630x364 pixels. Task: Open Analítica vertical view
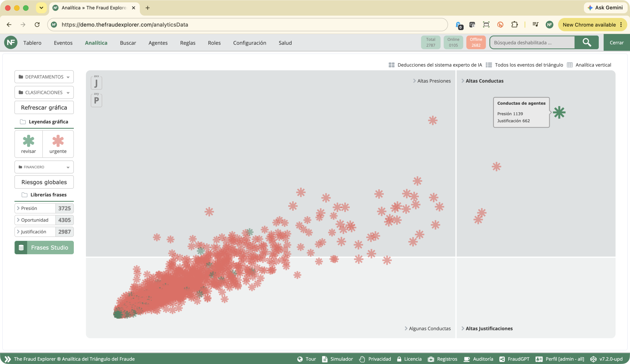click(589, 65)
